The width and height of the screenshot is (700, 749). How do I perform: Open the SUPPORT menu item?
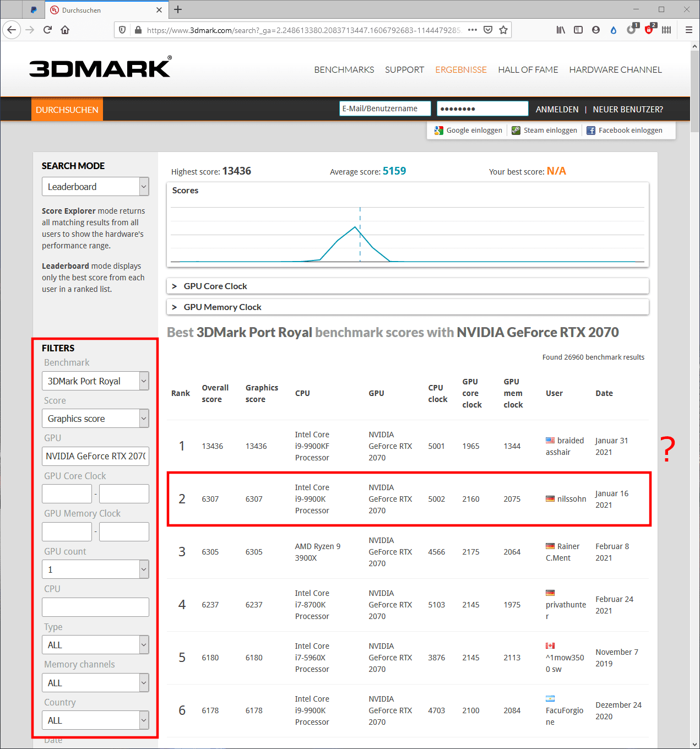pos(405,70)
